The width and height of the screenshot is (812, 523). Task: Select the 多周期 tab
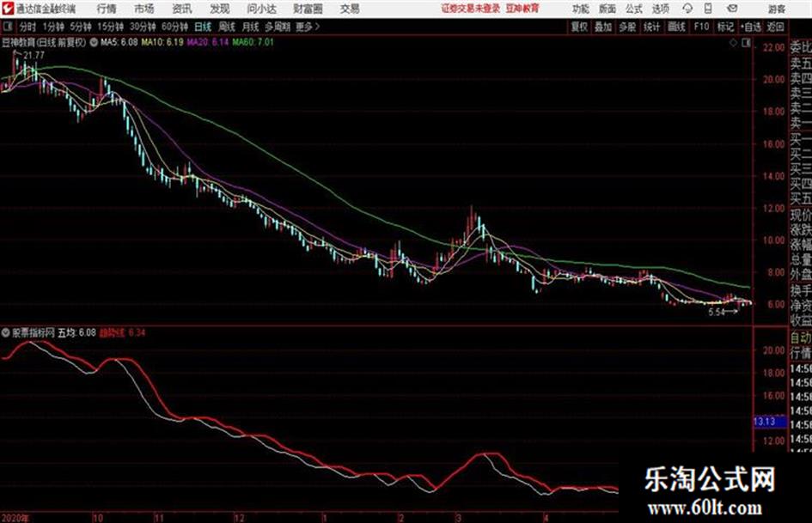click(278, 27)
